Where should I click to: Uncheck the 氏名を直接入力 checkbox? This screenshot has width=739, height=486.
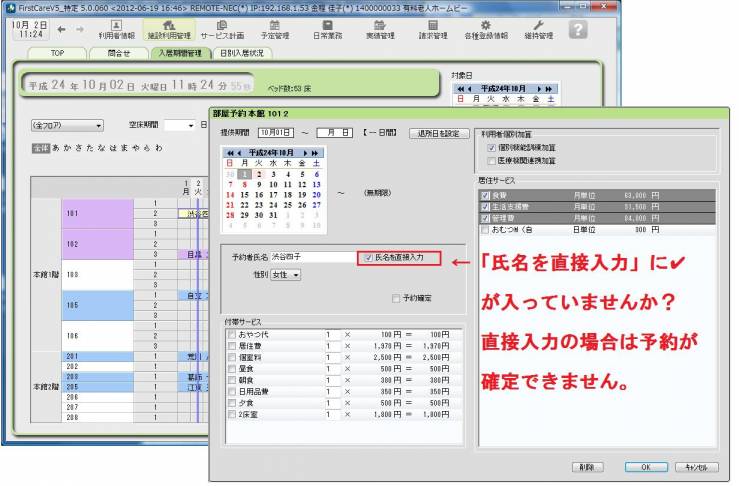tap(370, 257)
